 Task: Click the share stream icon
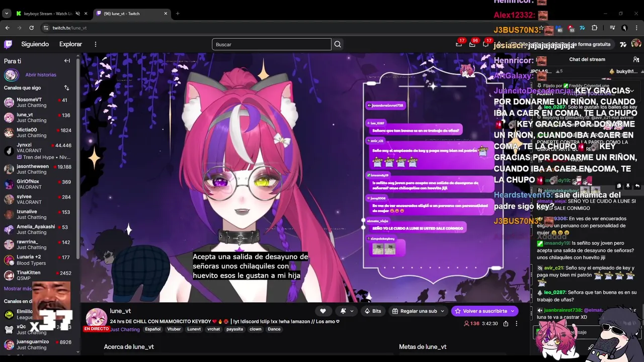506,324
